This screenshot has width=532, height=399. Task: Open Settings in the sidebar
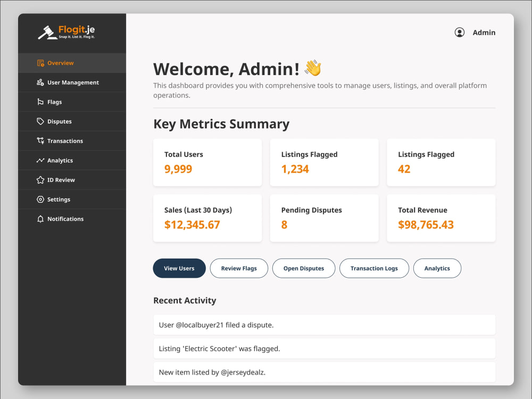[x=72, y=199]
